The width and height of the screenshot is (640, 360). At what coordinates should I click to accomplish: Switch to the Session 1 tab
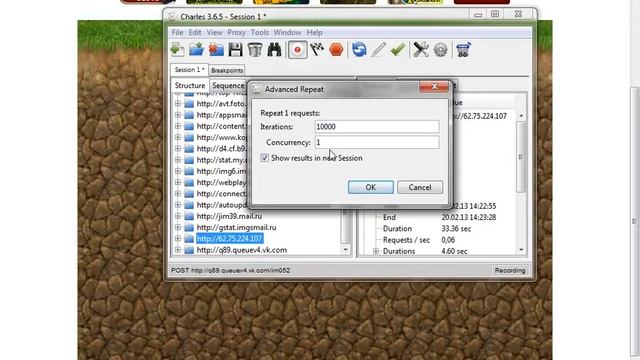189,70
